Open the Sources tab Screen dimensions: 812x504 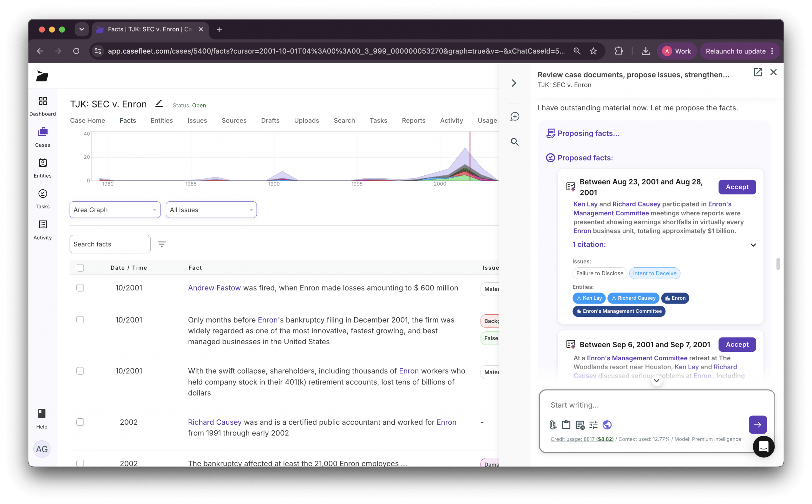tap(234, 120)
